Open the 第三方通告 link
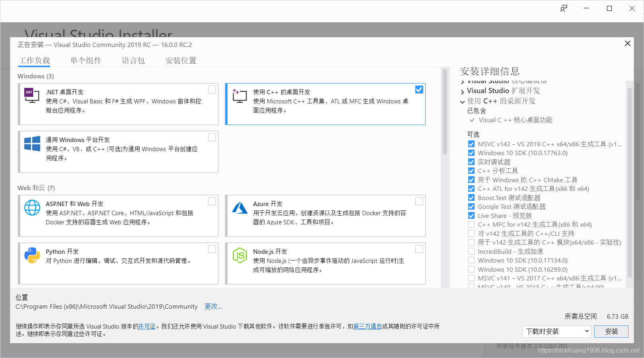Viewport: 644px width, 358px height. 368,326
